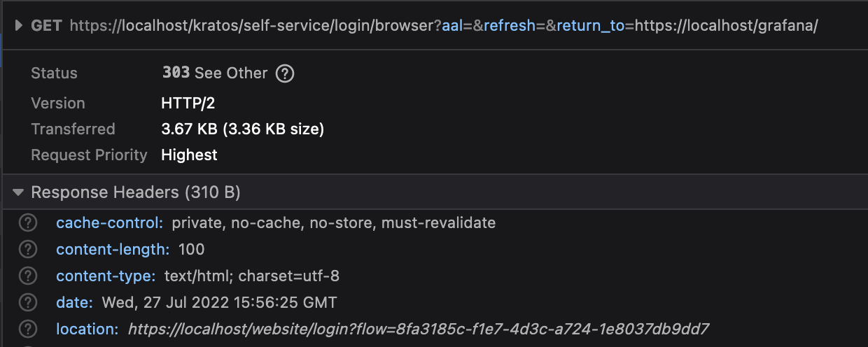
Task: Collapse the Response Headers section
Action: click(18, 192)
